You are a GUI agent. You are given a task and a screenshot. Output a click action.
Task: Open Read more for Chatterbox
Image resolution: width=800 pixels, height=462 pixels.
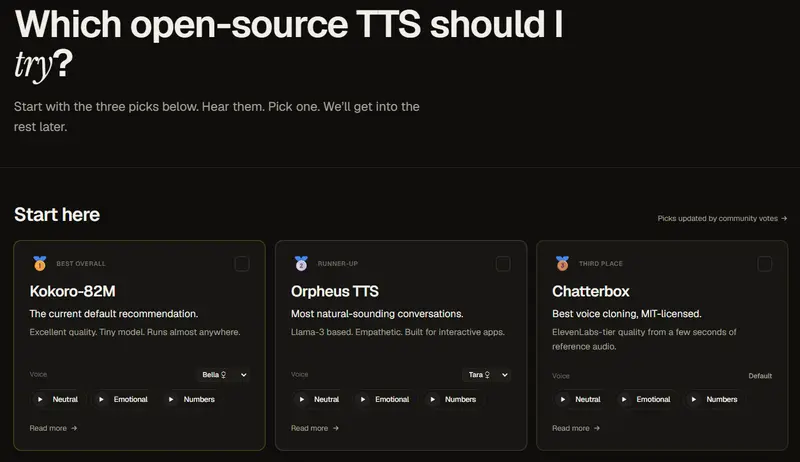click(x=576, y=428)
